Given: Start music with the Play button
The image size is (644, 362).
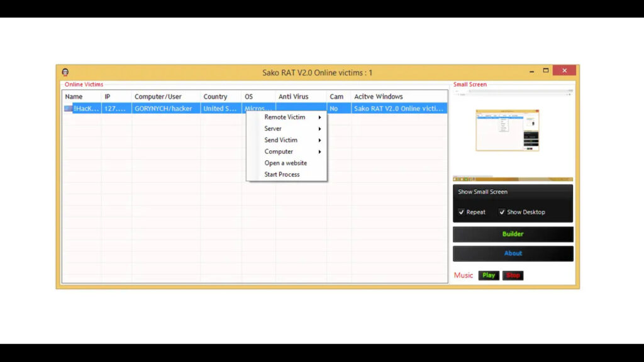Looking at the screenshot, I should click(489, 275).
